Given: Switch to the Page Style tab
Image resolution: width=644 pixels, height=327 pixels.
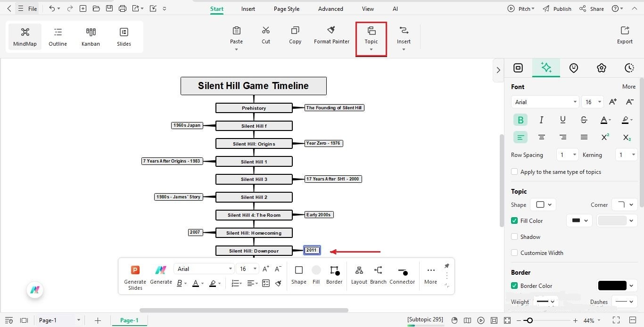Looking at the screenshot, I should pyautogui.click(x=287, y=9).
